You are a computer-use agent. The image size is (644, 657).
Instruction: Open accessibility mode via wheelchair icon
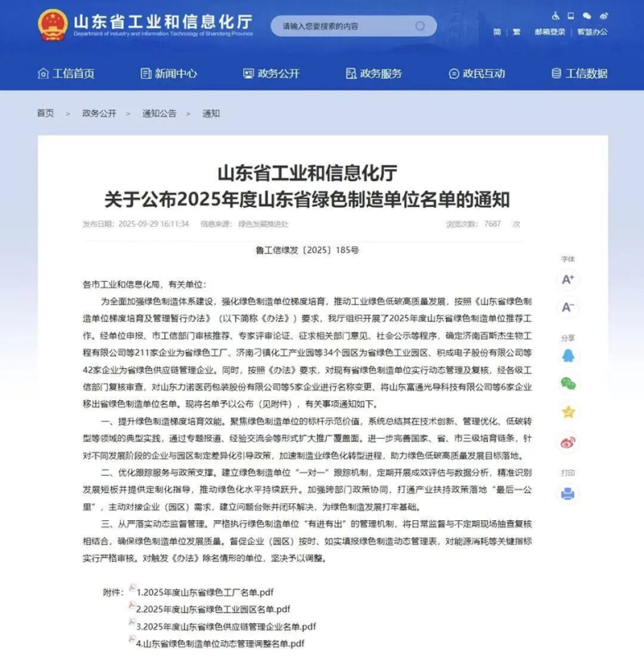tap(555, 16)
